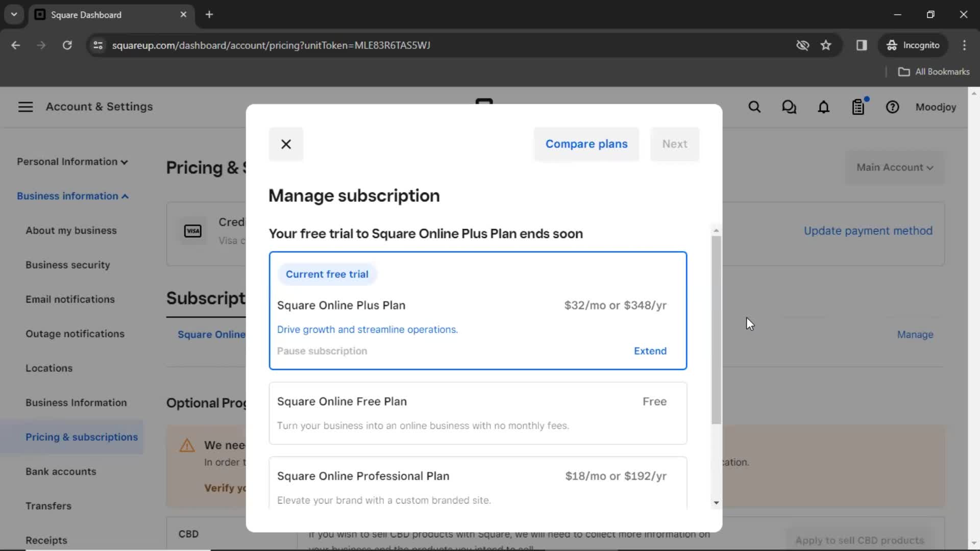Open the notifications bell
980x551 pixels.
[x=824, y=107]
